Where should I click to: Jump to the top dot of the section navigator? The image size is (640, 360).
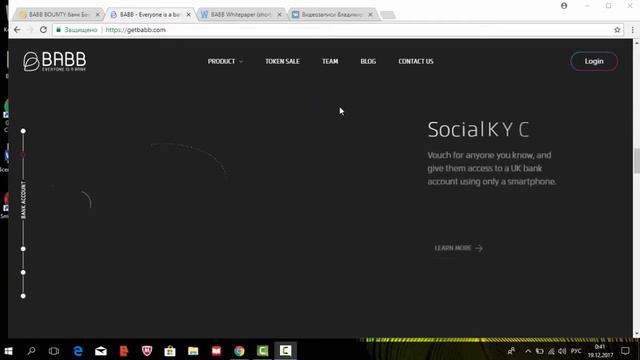tap(23, 131)
